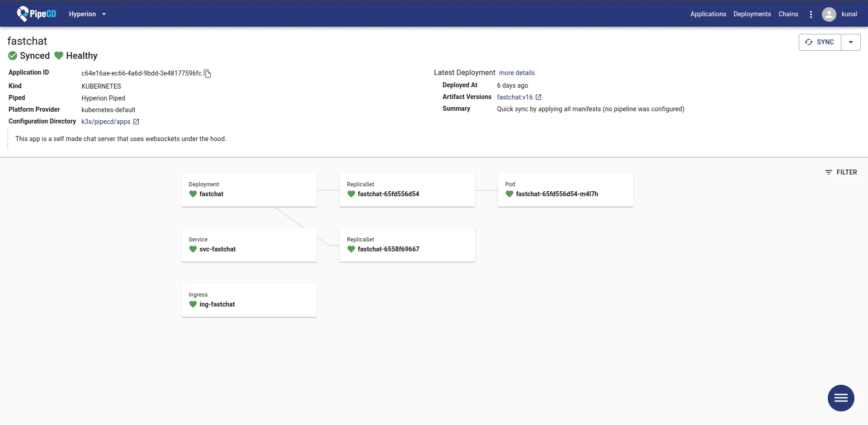
Task: Click the application ID text c64e16ae
Action: (142, 73)
